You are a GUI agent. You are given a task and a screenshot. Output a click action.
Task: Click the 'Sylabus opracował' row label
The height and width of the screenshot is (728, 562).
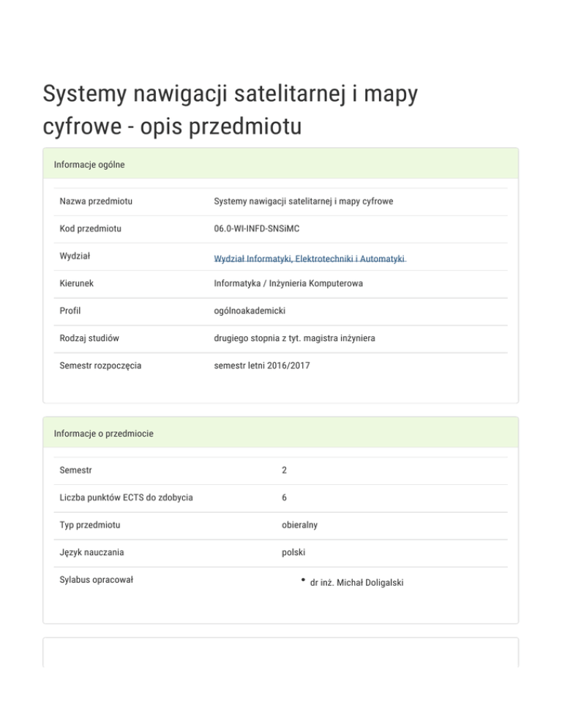coord(96,580)
